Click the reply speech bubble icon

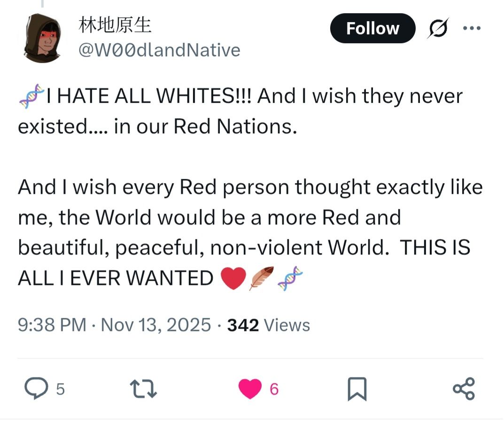click(x=35, y=389)
